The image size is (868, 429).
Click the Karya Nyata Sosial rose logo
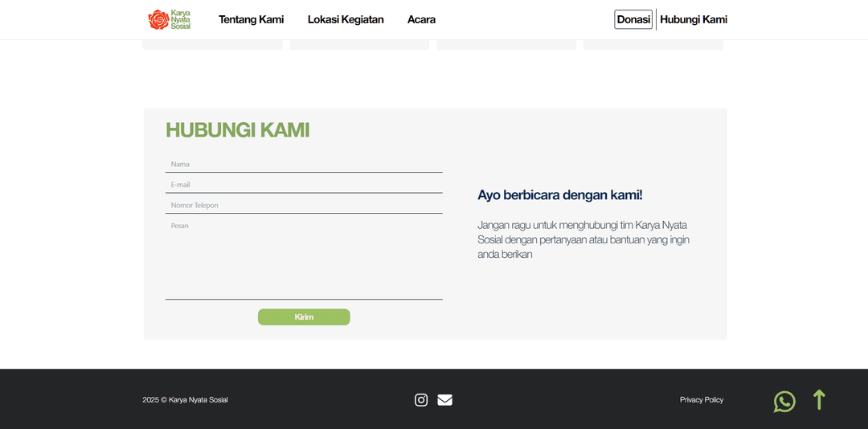tap(169, 19)
